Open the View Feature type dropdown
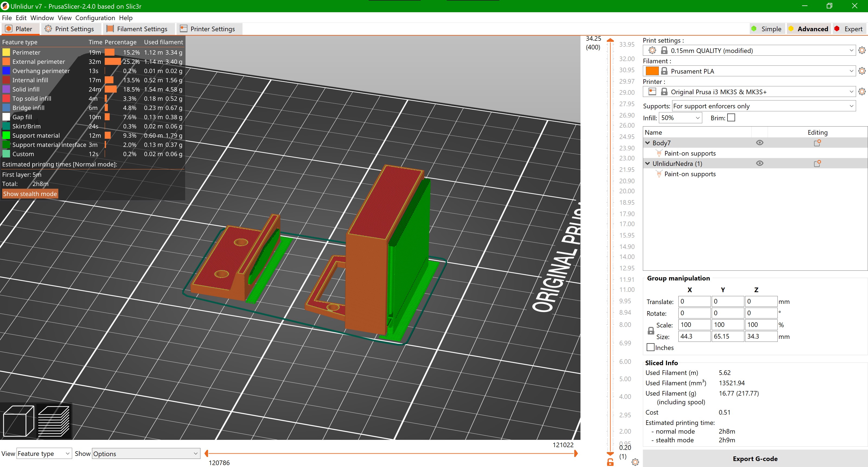868x467 pixels. [x=44, y=453]
